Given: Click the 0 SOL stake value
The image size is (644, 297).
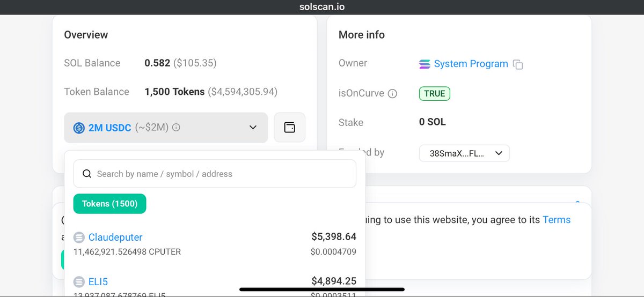Looking at the screenshot, I should pyautogui.click(x=433, y=122).
